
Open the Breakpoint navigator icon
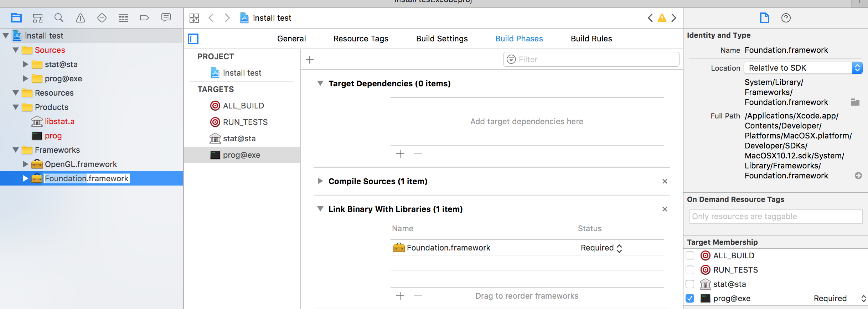pyautogui.click(x=144, y=18)
